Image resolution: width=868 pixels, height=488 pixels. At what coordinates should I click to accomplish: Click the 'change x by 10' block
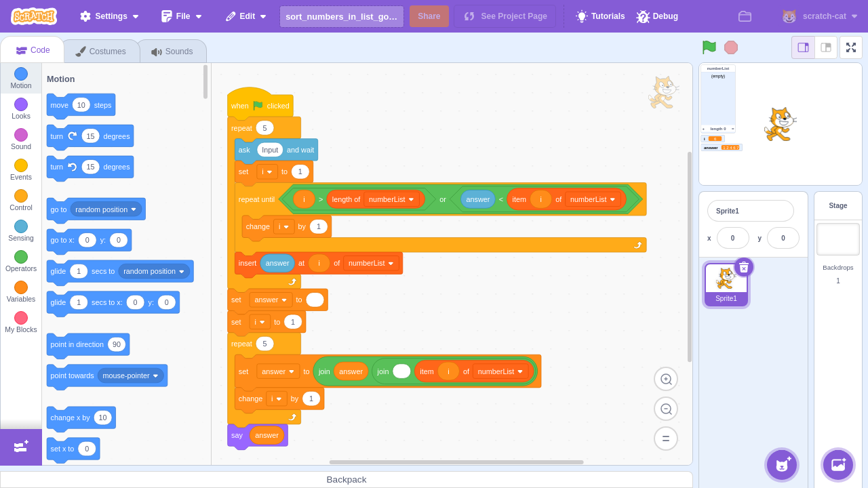81,418
